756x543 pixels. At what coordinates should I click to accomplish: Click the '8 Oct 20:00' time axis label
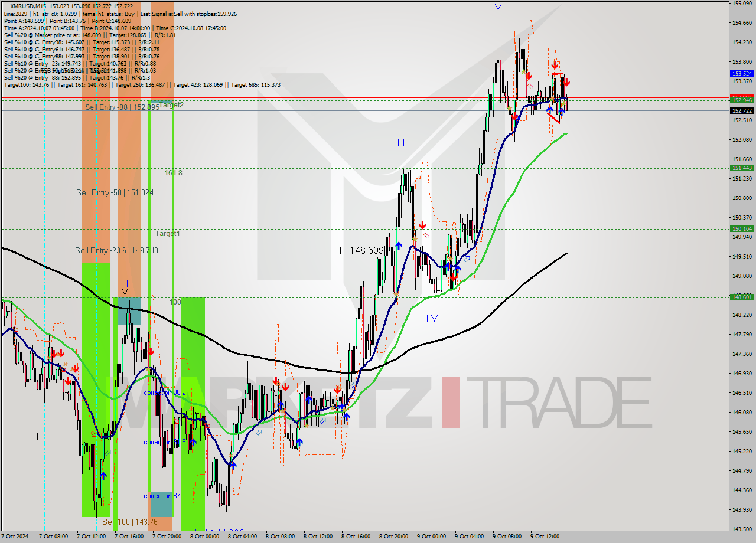[x=394, y=537]
